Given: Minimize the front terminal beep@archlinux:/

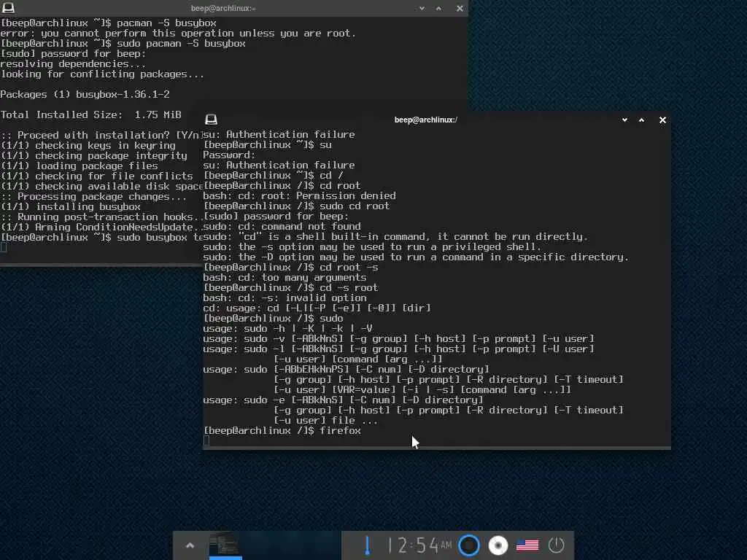Looking at the screenshot, I should coord(624,120).
